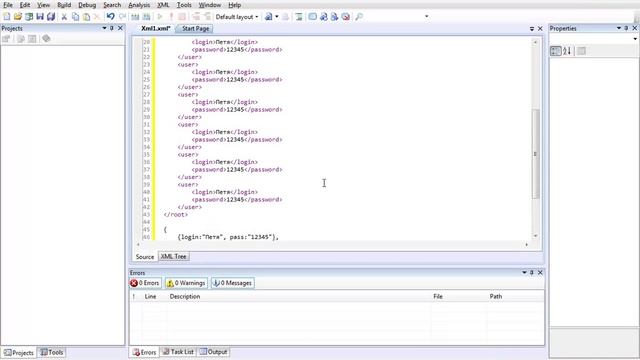Open the Properties object selector dropdown
Image resolution: width=640 pixels, height=360 pixels.
[635, 39]
